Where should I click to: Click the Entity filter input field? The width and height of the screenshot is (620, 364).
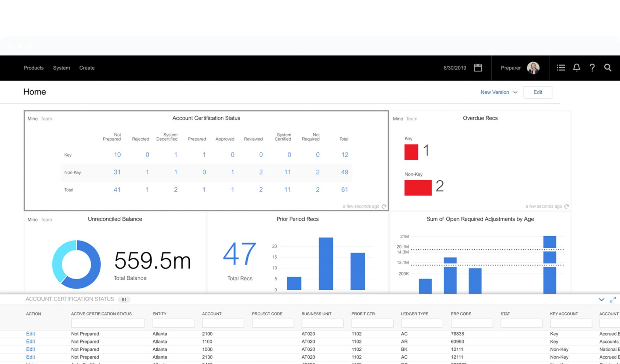173,323
